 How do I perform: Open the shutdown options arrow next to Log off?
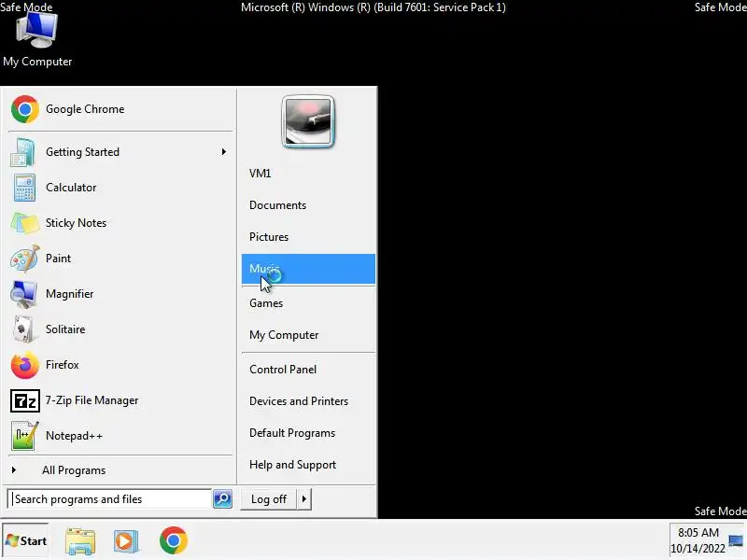(x=304, y=499)
